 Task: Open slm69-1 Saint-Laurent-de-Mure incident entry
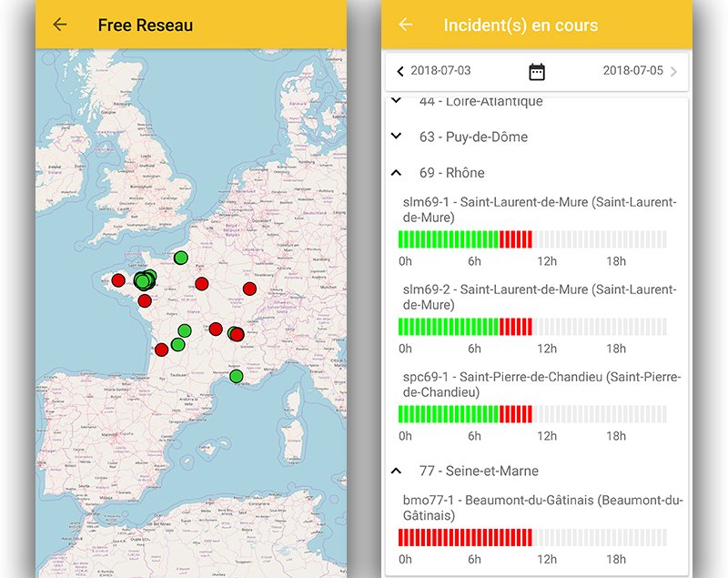tap(537, 211)
